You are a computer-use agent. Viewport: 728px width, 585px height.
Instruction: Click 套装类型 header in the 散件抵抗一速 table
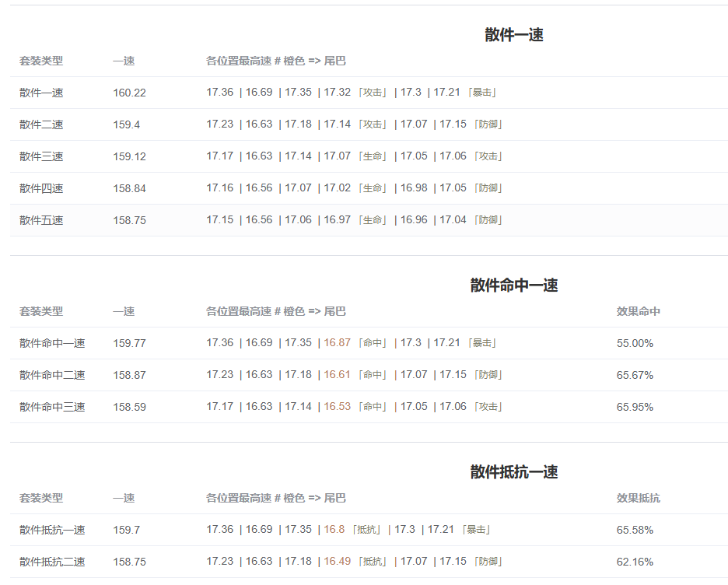point(41,498)
